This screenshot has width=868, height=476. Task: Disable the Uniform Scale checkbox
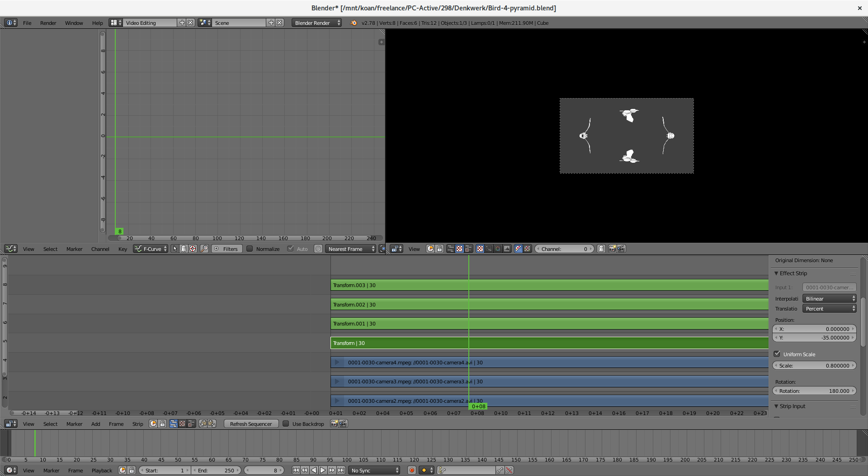(777, 354)
